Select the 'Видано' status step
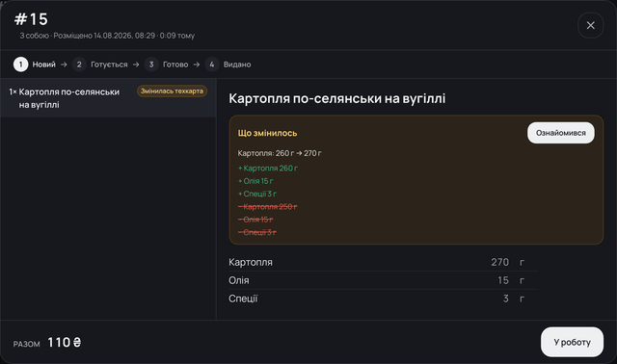 point(228,65)
